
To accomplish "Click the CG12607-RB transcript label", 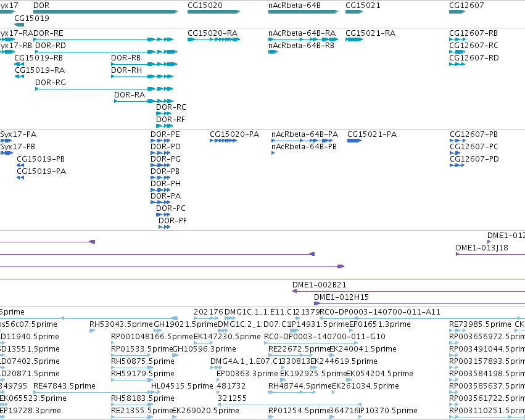I will [473, 33].
